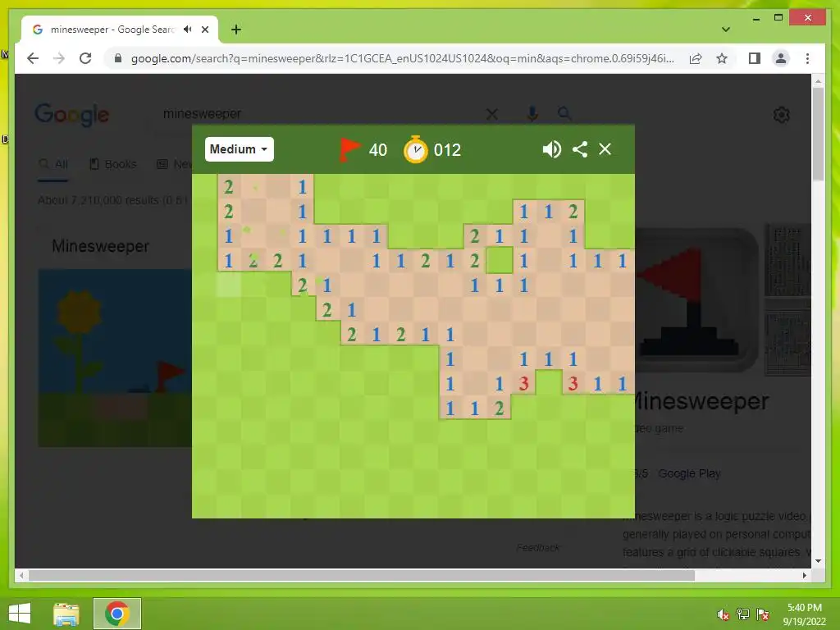840x630 pixels.
Task: Submit search with magnifier icon
Action: (564, 113)
